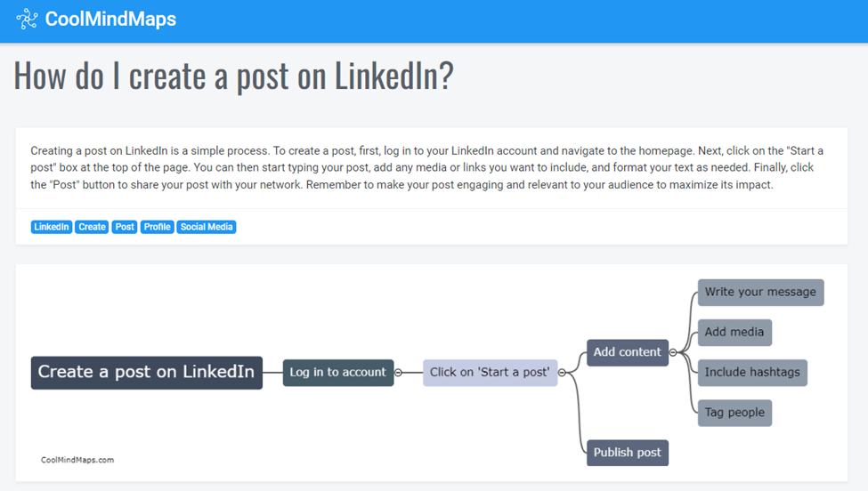Open the Profile tag
Image resolution: width=868 pixels, height=491 pixels.
158,227
